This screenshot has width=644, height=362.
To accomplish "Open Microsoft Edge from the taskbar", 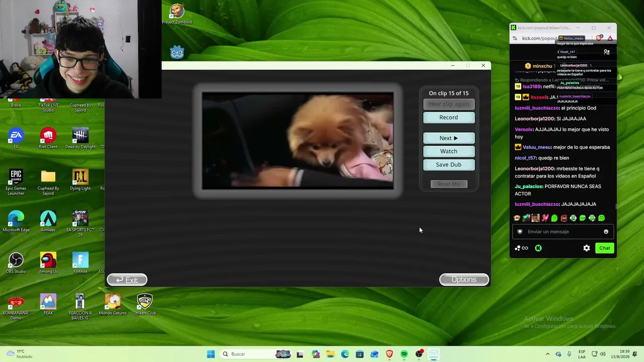I will pyautogui.click(x=345, y=354).
